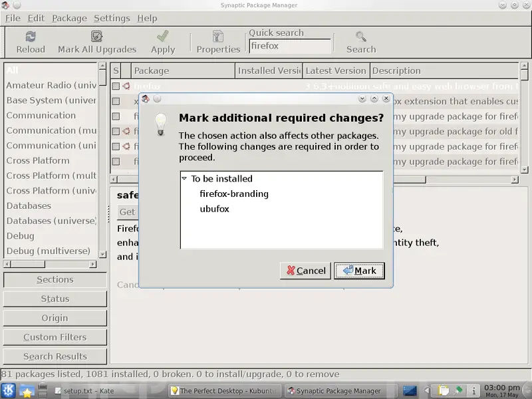Image resolution: width=532 pixels, height=399 pixels.
Task: Select the 'Amateur Radio (univ' category
Action: point(51,85)
